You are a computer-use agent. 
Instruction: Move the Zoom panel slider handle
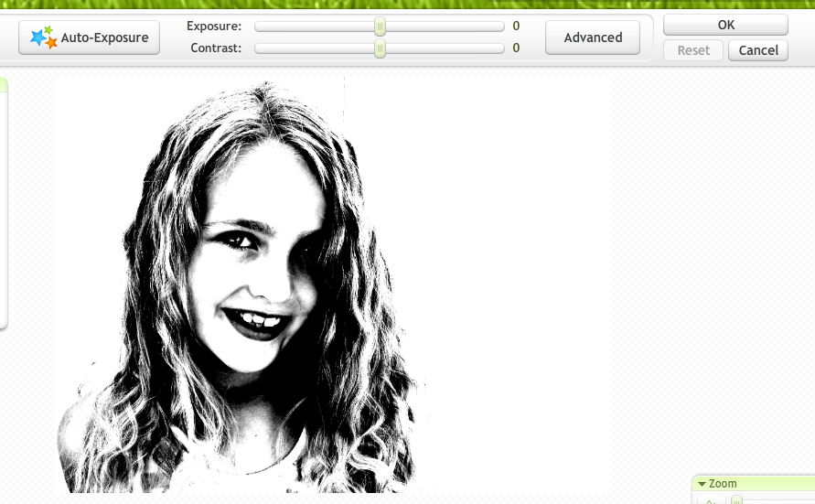736,500
